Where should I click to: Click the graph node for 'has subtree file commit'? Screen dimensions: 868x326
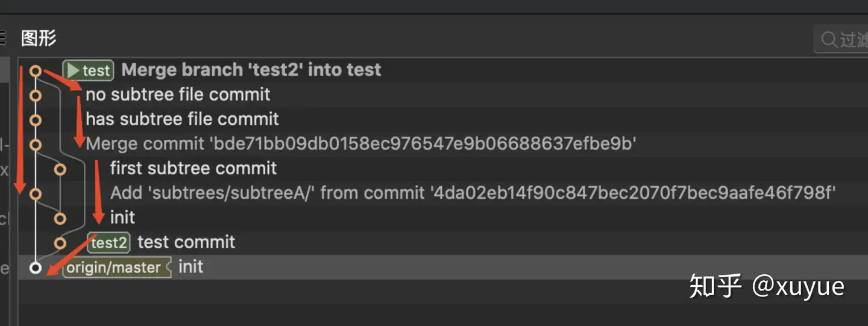[36, 120]
